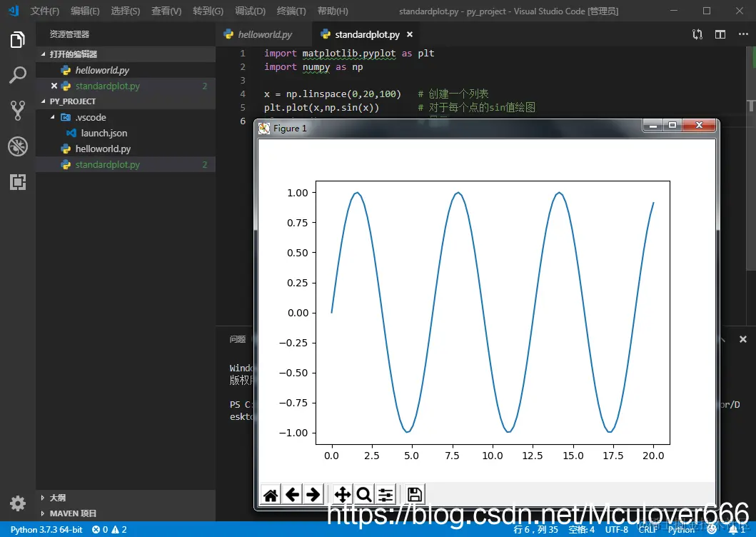Open Configure subplots tool
The height and width of the screenshot is (537, 756).
(385, 495)
